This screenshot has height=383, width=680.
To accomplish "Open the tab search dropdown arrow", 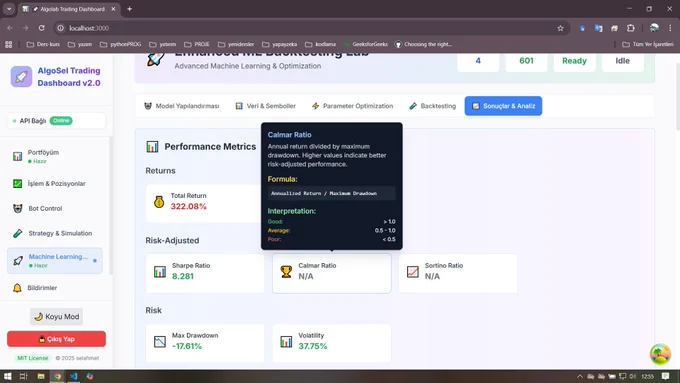I will (x=9, y=9).
